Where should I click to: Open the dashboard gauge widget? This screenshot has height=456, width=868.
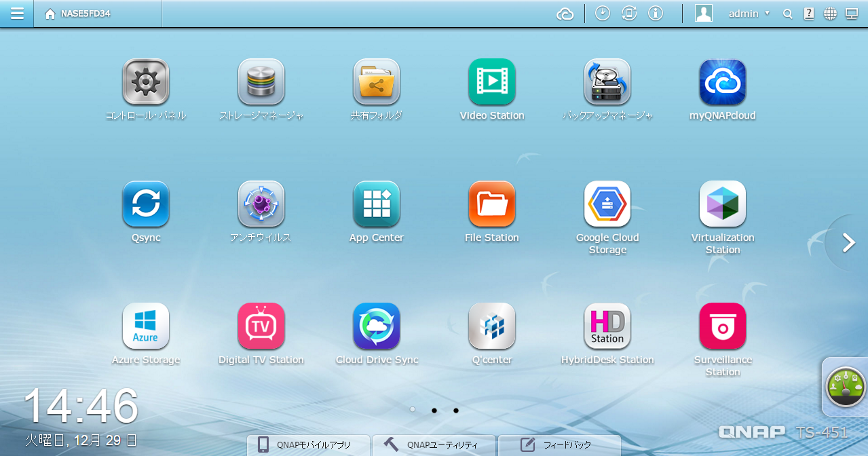point(846,387)
